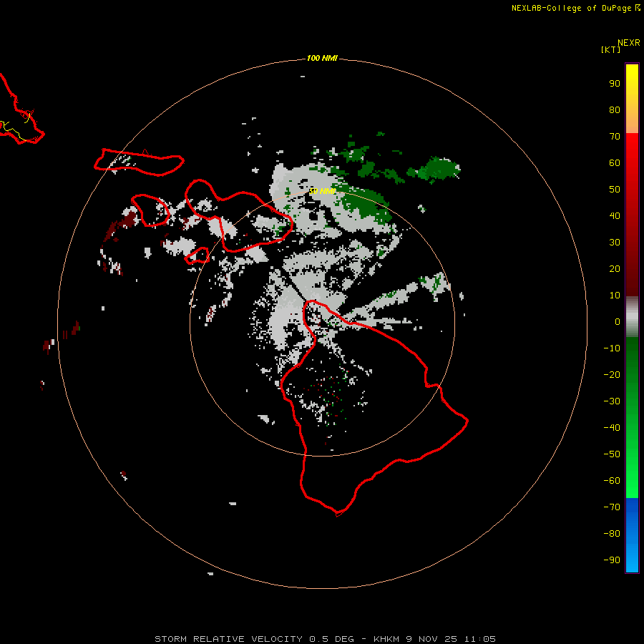The width and height of the screenshot is (644, 644).
Task: Click the -30 value on the velocity scale
Action: pos(612,401)
